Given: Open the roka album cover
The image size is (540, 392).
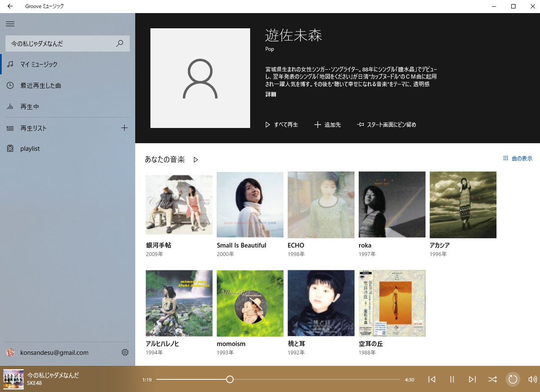Looking at the screenshot, I should click(392, 205).
